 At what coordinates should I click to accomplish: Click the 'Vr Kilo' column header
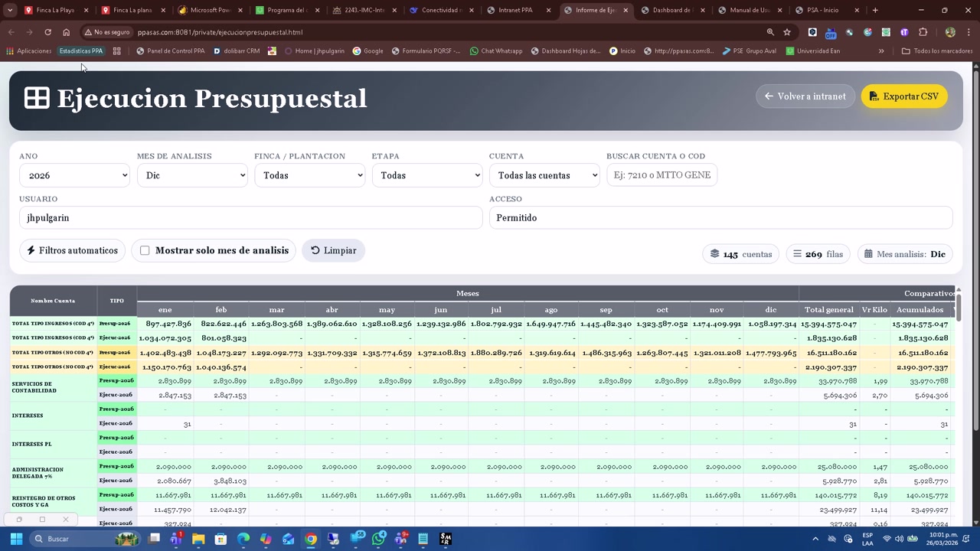click(x=874, y=309)
